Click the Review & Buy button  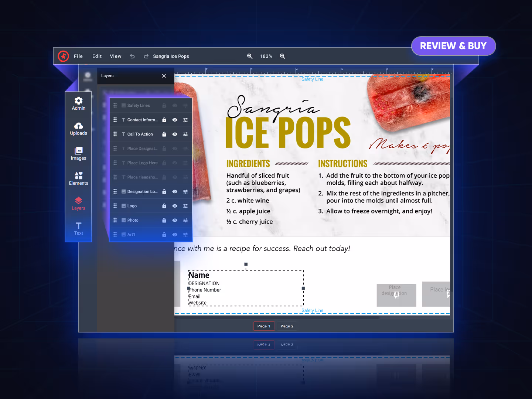pyautogui.click(x=453, y=46)
